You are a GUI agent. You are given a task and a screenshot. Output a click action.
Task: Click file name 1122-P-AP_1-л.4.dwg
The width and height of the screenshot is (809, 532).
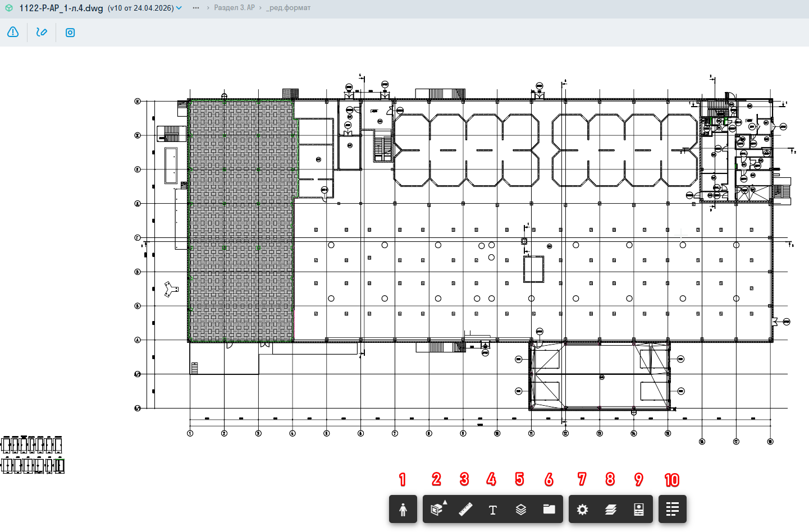click(x=61, y=8)
